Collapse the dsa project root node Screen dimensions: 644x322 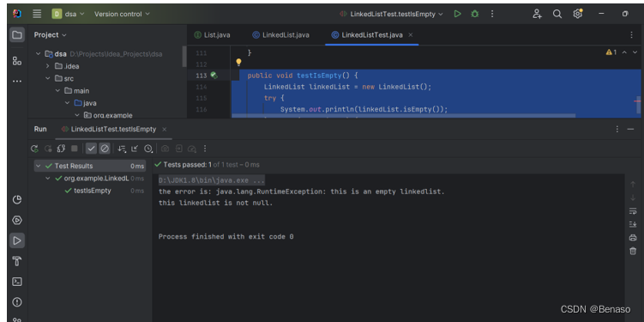pyautogui.click(x=39, y=54)
